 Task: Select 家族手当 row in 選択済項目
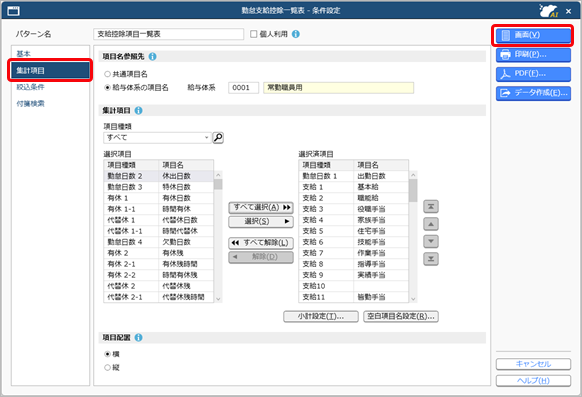click(353, 220)
